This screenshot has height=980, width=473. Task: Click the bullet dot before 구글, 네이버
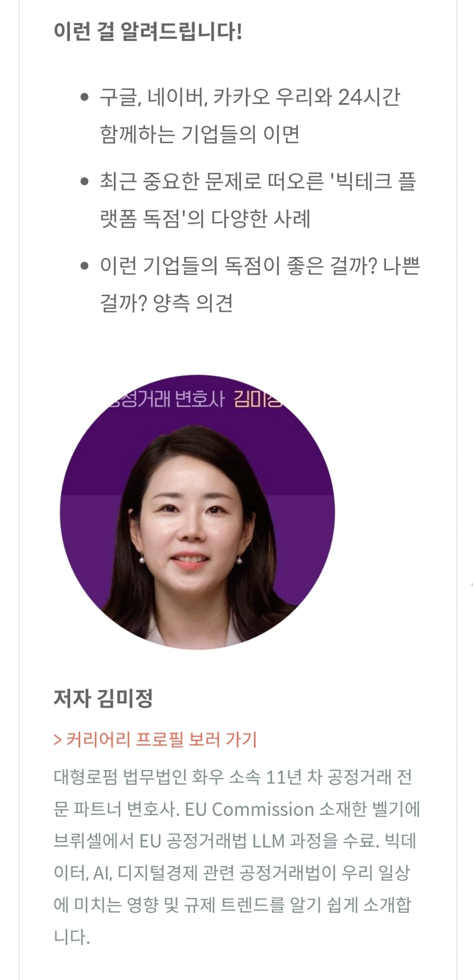pyautogui.click(x=85, y=97)
